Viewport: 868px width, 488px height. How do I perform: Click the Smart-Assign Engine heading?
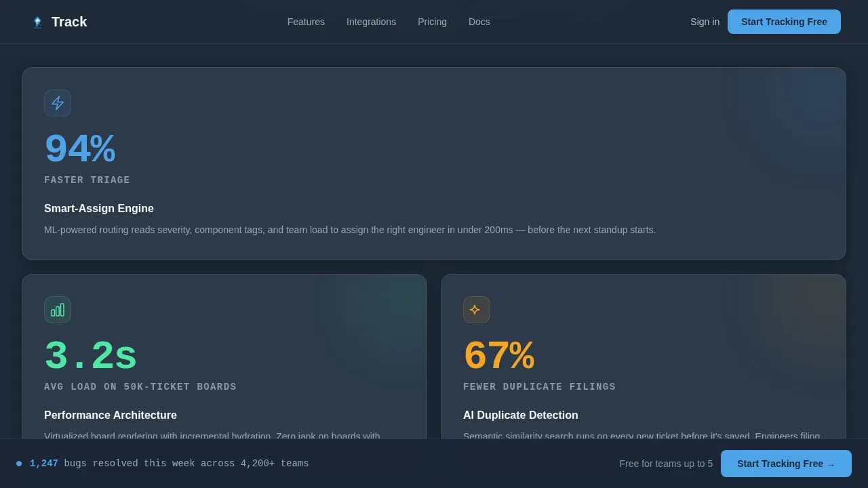99,209
